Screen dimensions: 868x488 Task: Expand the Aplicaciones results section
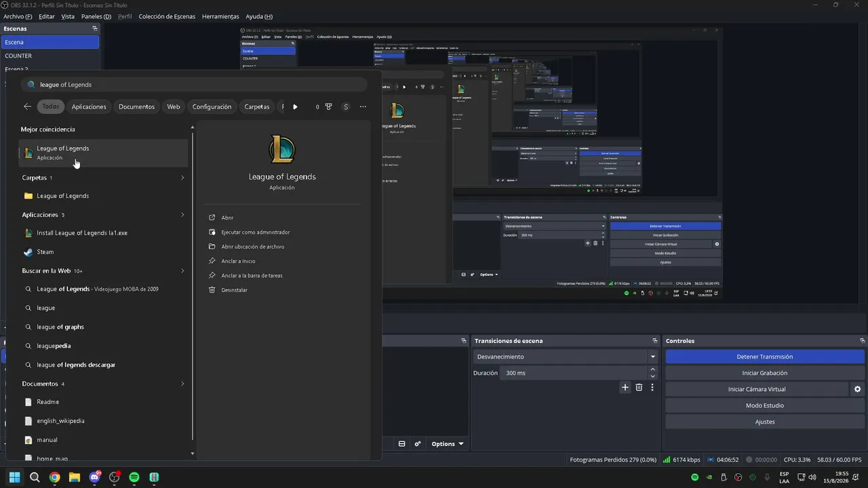(x=182, y=215)
